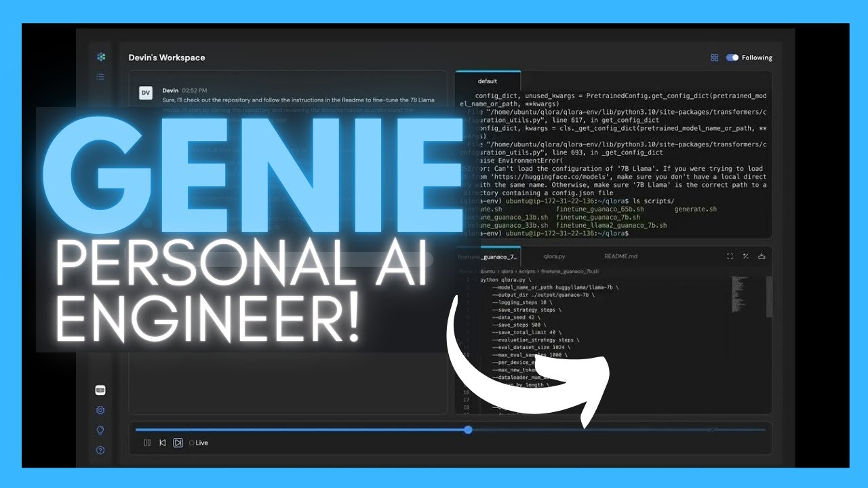This screenshot has height=488, width=868.
Task: Toggle the Following switch
Action: click(732, 58)
